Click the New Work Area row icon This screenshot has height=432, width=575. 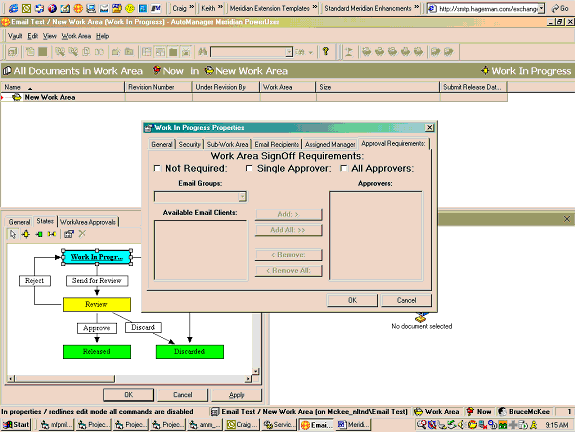tap(17, 97)
